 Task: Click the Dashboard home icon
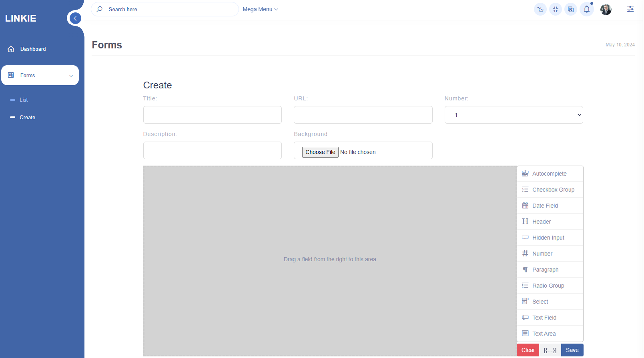pos(11,49)
